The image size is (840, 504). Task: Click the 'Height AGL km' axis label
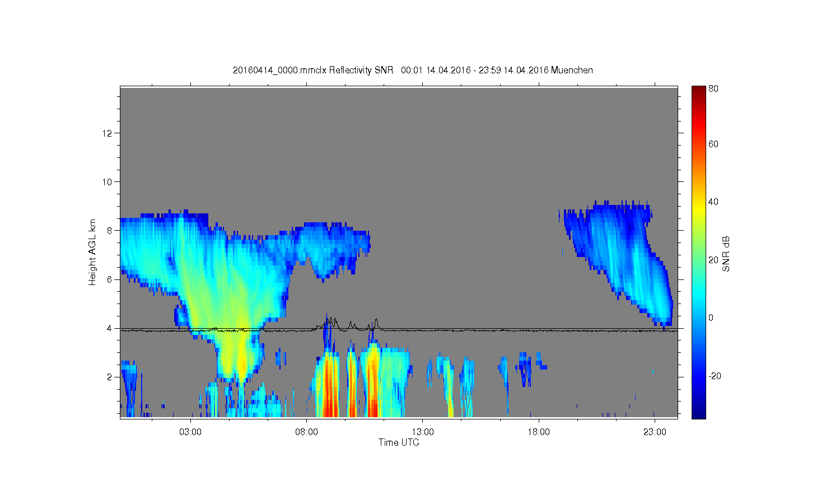[x=92, y=252]
